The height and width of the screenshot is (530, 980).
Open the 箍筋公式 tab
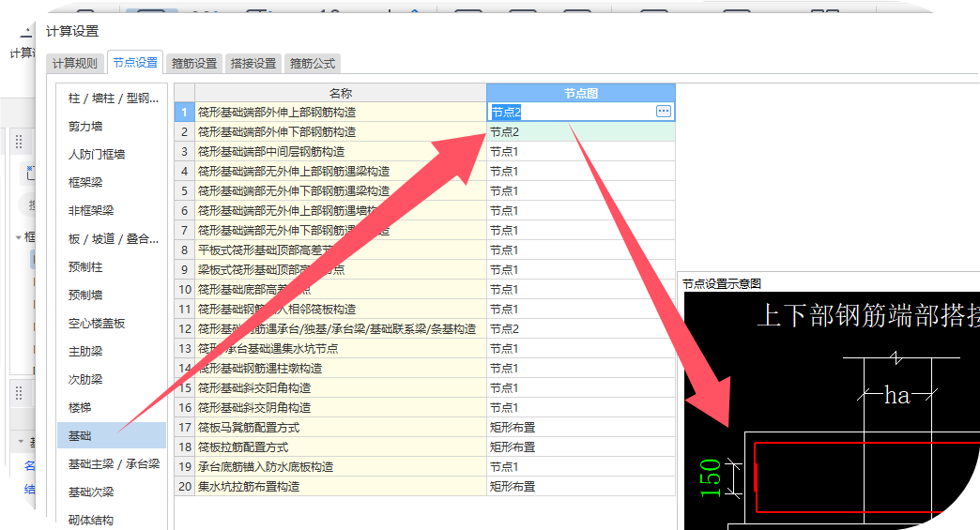pos(313,63)
